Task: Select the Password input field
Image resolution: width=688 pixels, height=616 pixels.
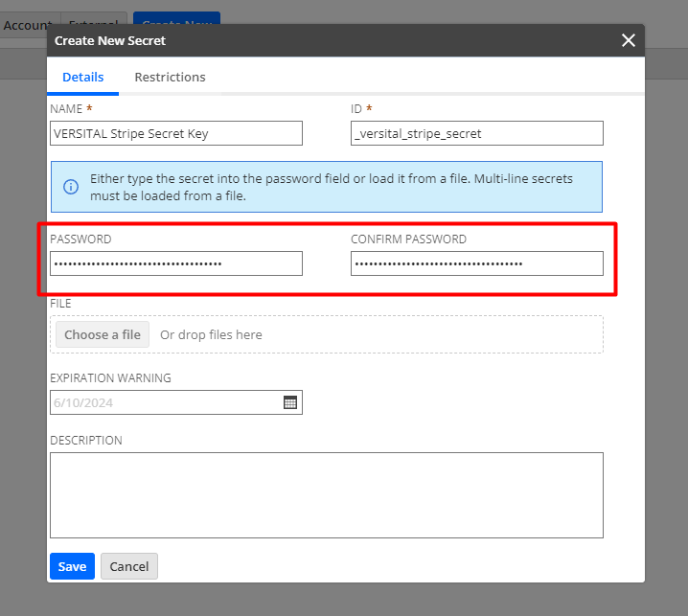Action: coord(175,263)
